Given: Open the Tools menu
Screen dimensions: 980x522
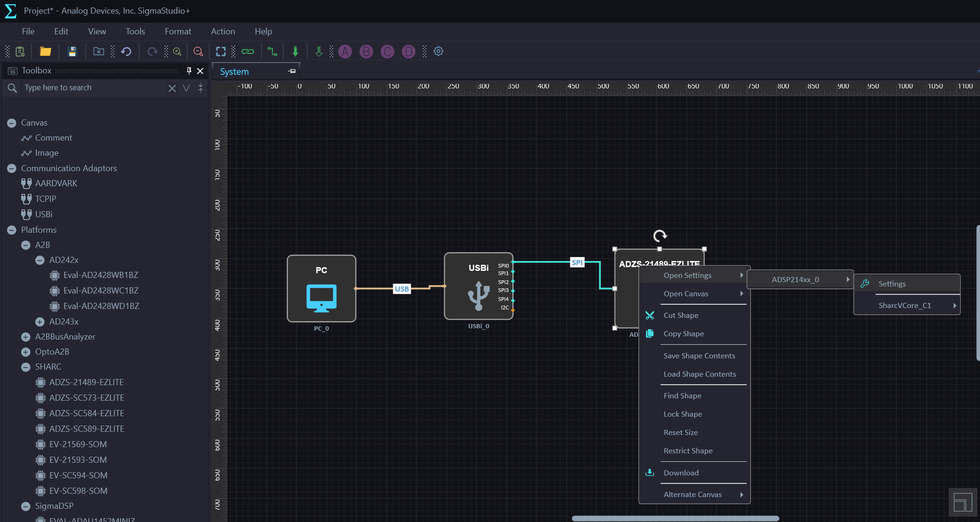Looking at the screenshot, I should click(x=135, y=32).
